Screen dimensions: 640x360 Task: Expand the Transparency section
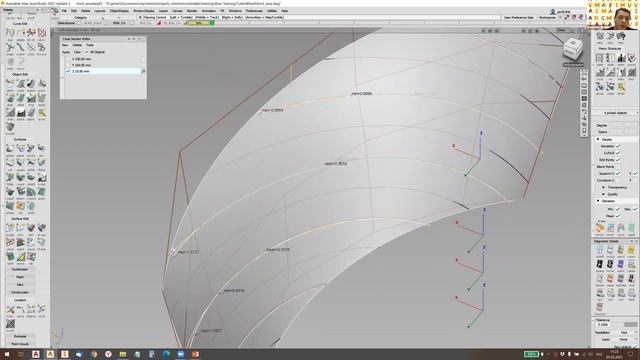click(604, 187)
